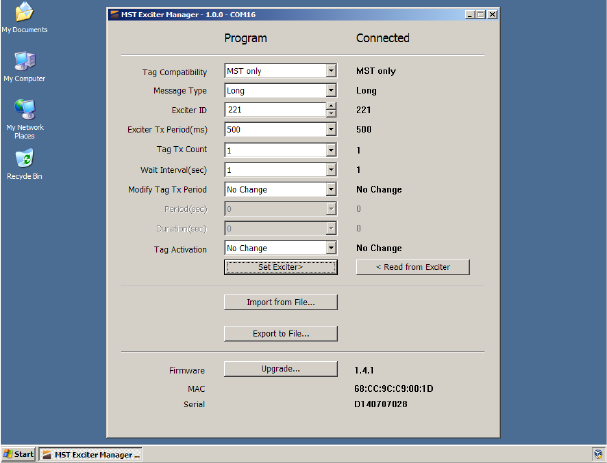Screen dimensions: 607x463
Task: Click the Tag Compatibility label
Action: point(174,72)
